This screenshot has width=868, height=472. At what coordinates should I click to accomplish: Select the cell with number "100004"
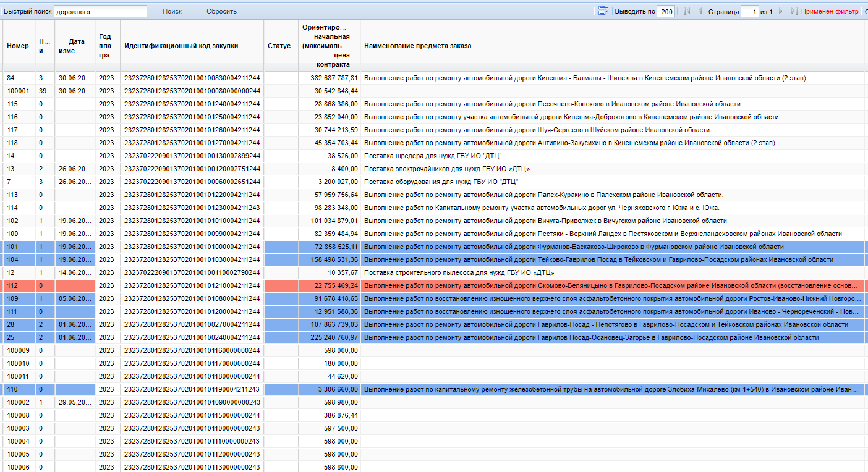point(18,441)
